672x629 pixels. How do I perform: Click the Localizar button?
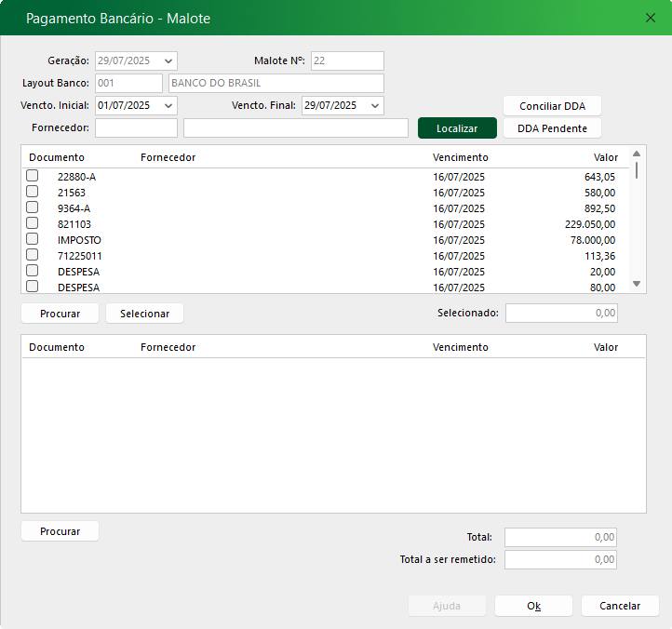[457, 127]
